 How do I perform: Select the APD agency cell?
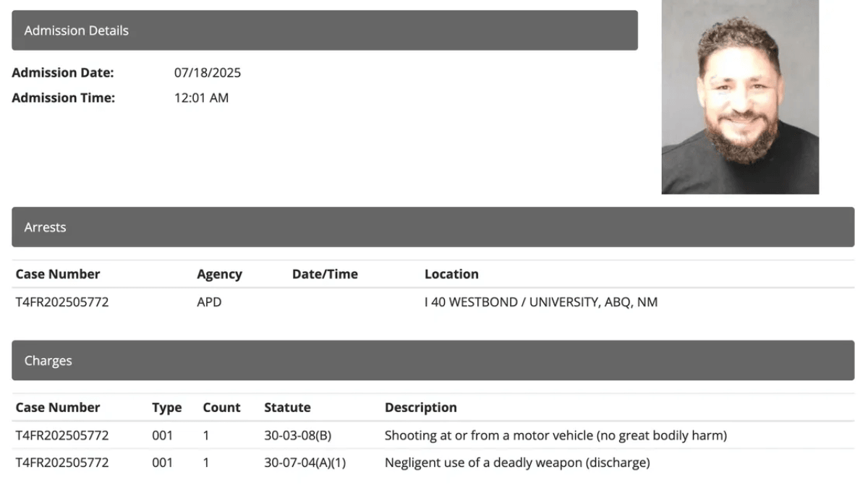click(x=209, y=302)
